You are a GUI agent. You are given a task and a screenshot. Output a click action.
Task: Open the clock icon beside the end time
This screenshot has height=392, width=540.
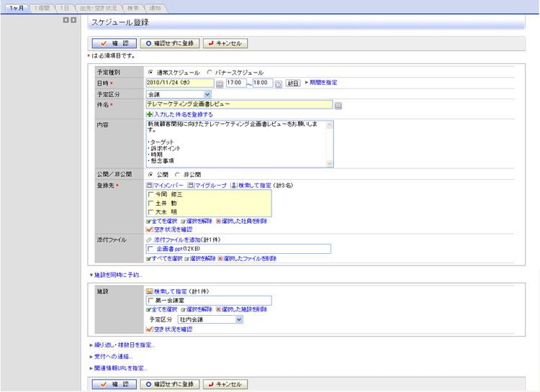(278, 84)
